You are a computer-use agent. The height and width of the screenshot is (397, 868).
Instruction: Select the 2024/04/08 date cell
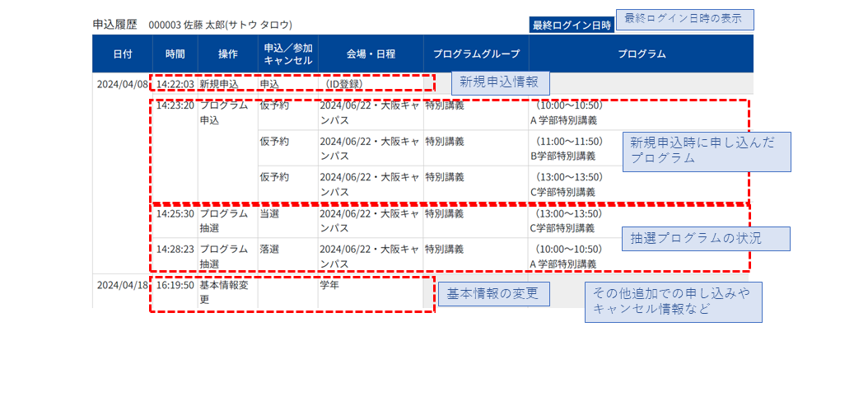tap(123, 84)
